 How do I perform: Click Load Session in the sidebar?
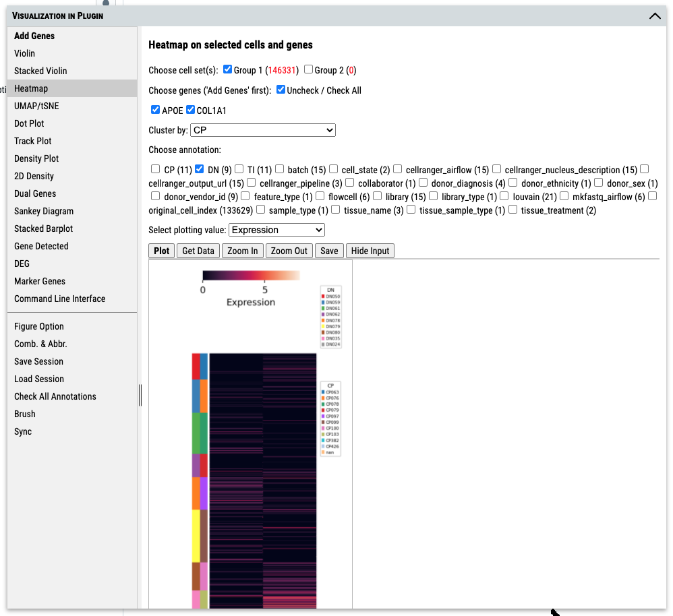pos(38,379)
